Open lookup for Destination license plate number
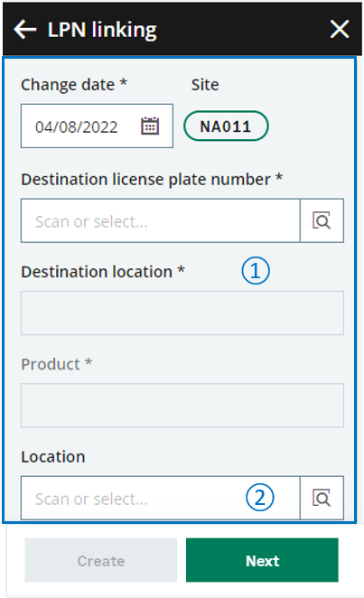Viewport: 364px width, 598px height. click(322, 220)
